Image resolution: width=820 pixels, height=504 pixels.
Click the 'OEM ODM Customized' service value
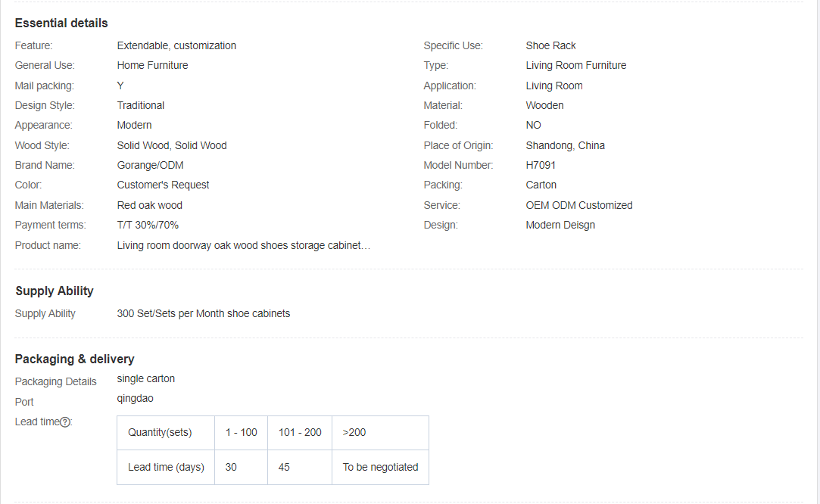point(579,205)
